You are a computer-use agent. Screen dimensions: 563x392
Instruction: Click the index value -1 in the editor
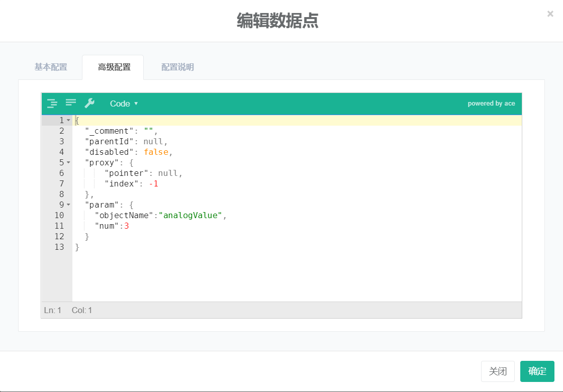(153, 183)
